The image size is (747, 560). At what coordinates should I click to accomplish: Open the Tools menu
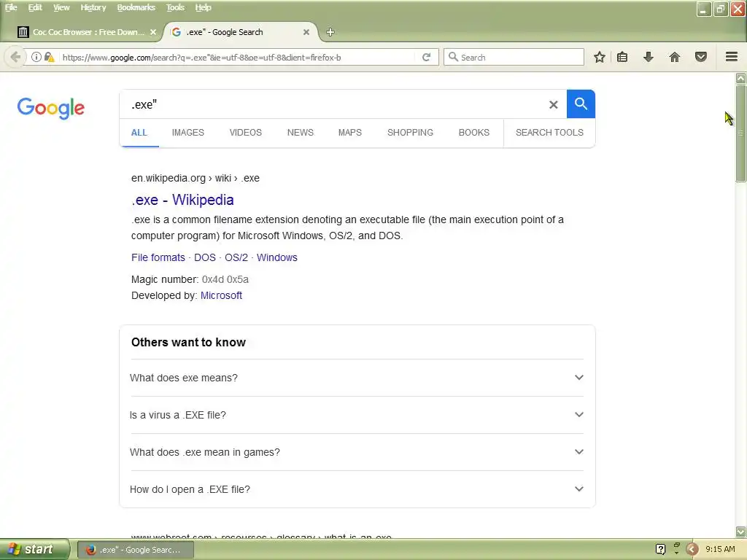pos(175,7)
